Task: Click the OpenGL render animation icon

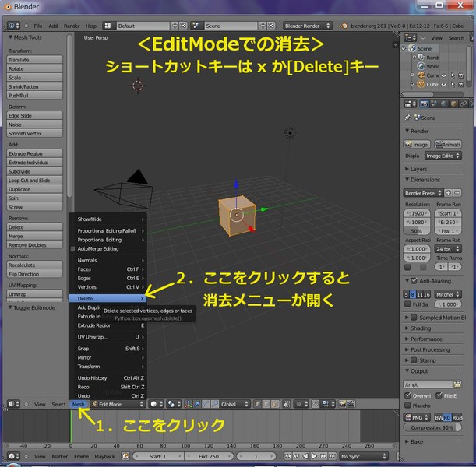Action: 351,404
